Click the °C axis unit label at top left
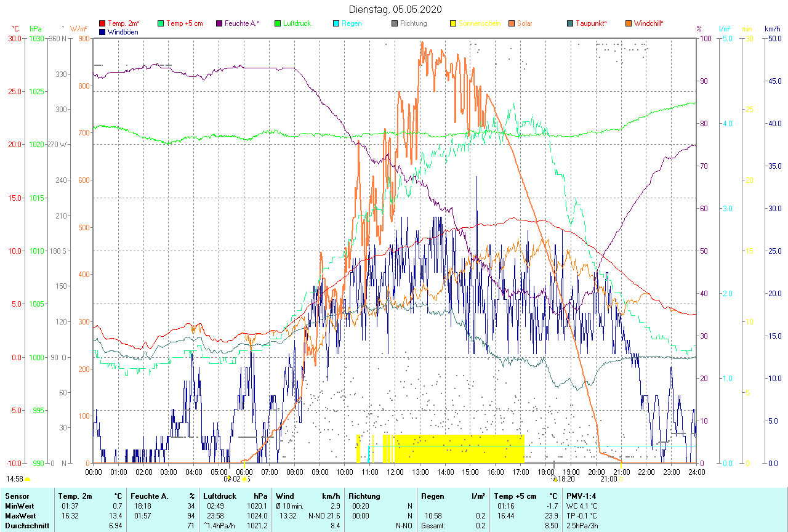 click(15, 29)
